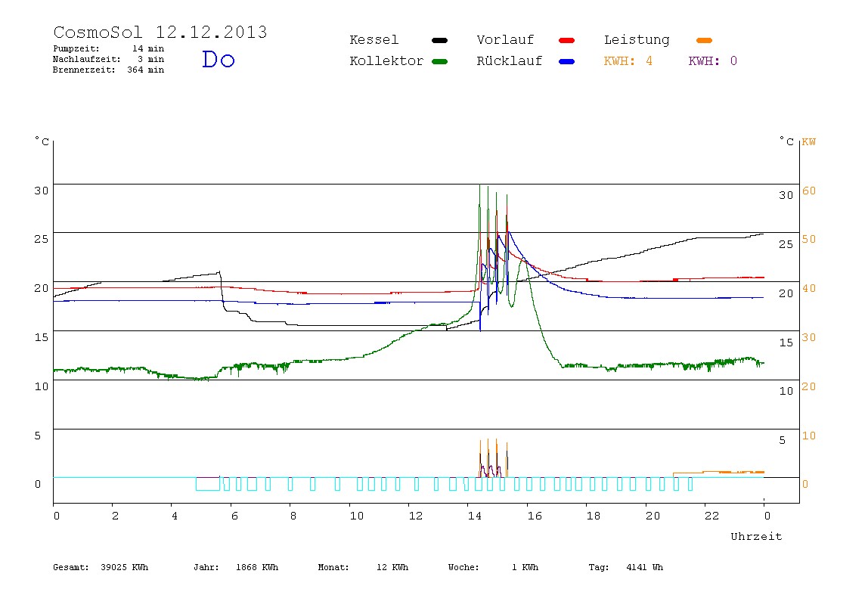
Task: Click the "Woche:" footer label
Action: [x=463, y=567]
